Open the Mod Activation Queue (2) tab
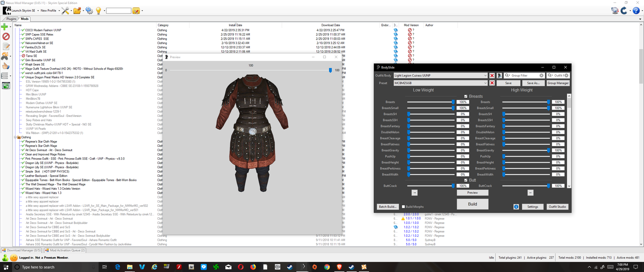644x272 pixels. (x=65, y=251)
